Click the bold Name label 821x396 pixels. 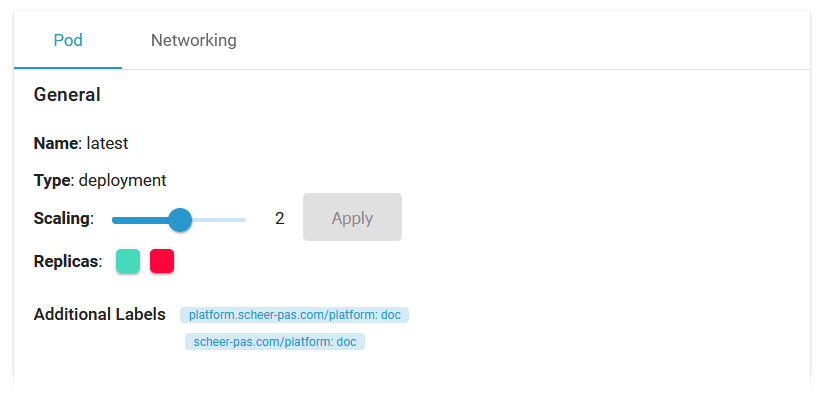[x=56, y=143]
